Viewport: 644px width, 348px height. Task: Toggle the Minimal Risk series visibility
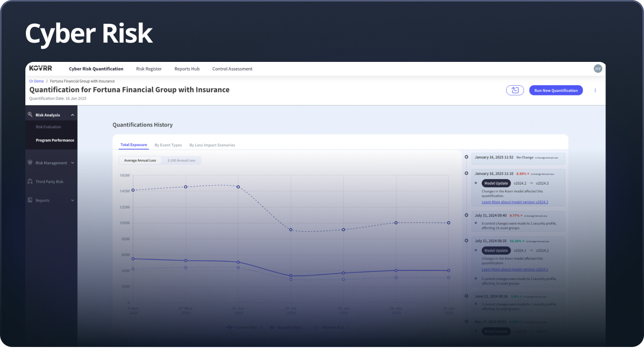(330, 327)
